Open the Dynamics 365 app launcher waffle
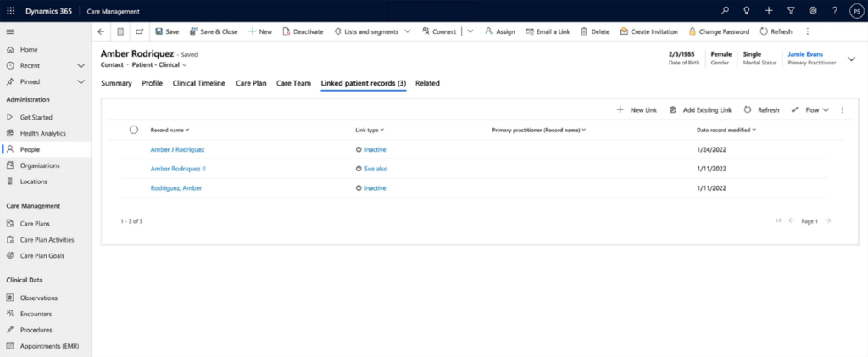 pos(10,11)
